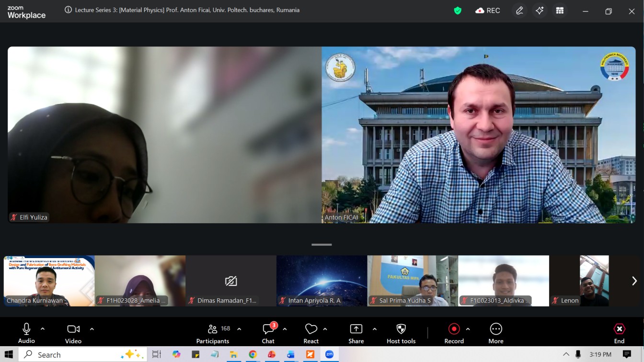Open the annotate pencil icon
This screenshot has width=644, height=362.
click(519, 11)
